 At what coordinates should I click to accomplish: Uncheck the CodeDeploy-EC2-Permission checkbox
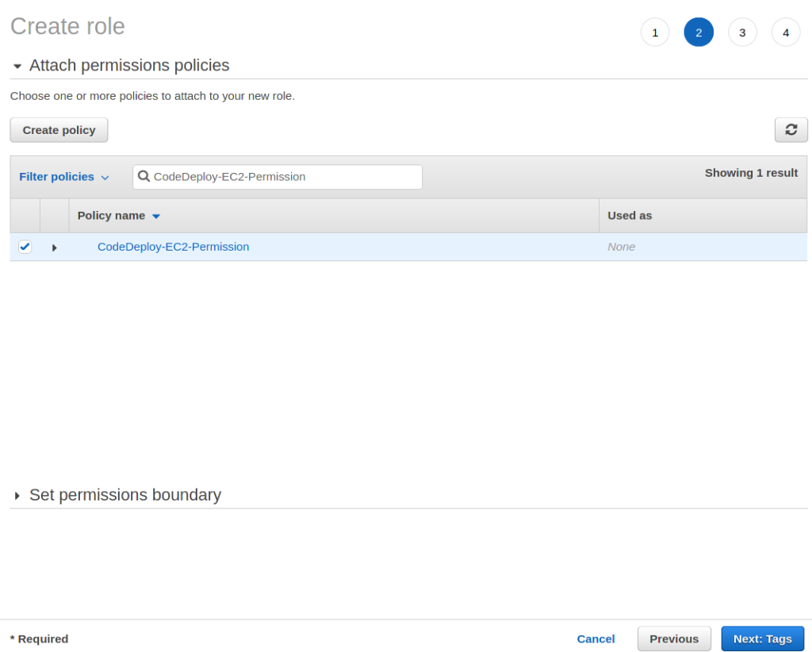coord(25,246)
